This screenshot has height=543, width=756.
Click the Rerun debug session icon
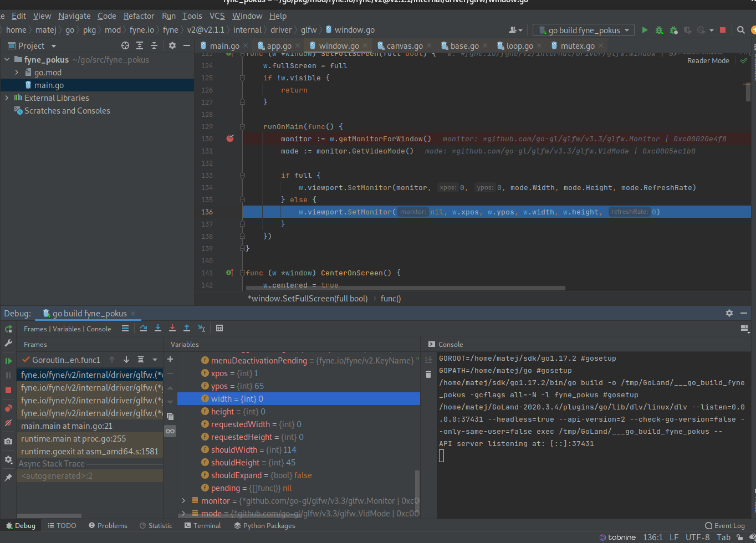8,329
